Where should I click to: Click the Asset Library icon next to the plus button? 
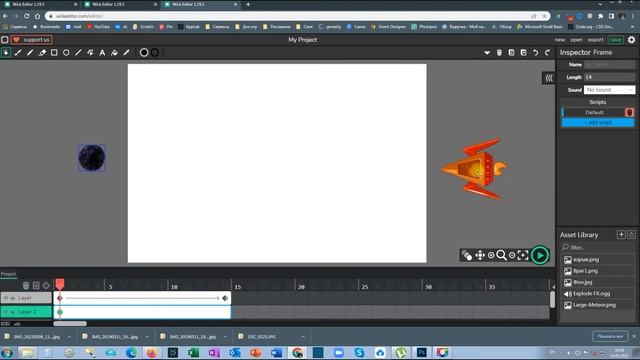pos(631,235)
